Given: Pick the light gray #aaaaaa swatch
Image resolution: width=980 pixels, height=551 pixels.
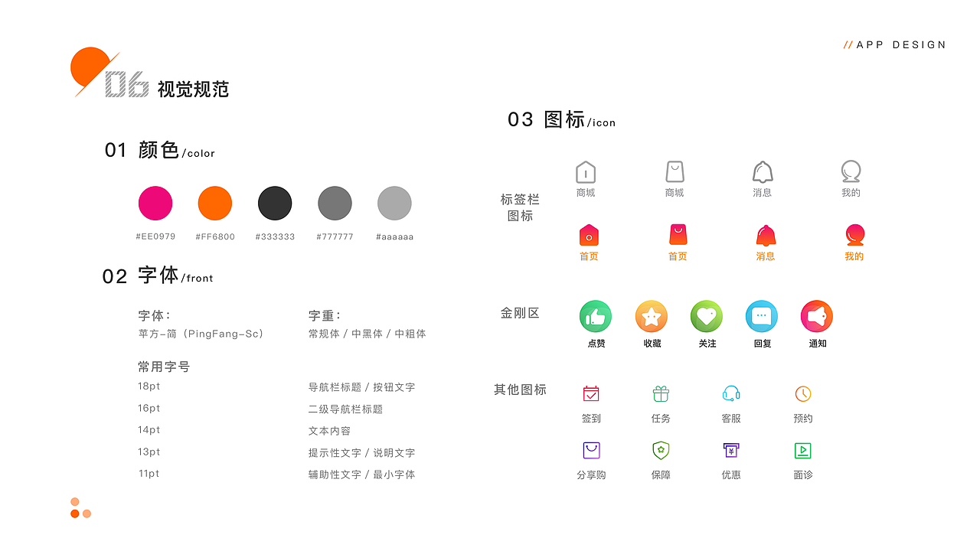Looking at the screenshot, I should pos(394,204).
